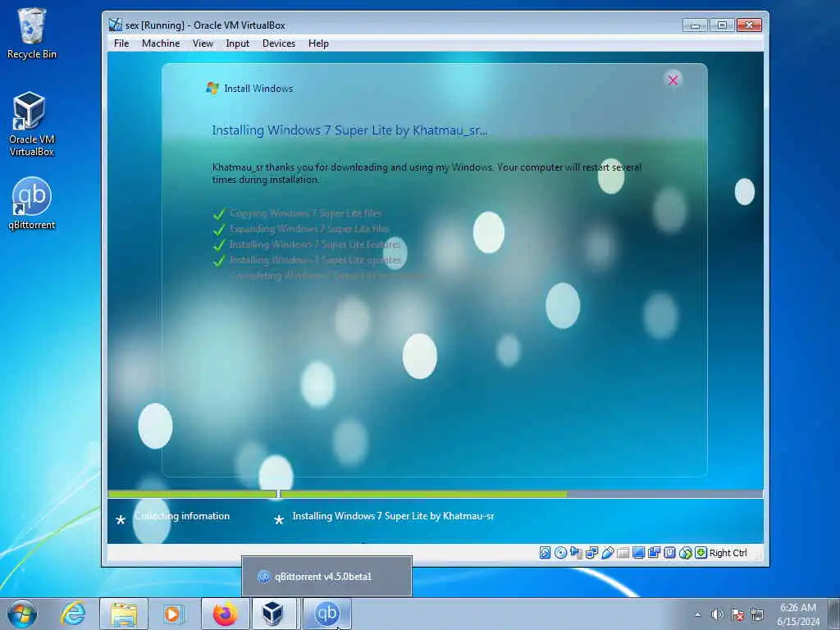This screenshot has width=840, height=630.
Task: Click the network adapters icon in VirtualBox status bar
Action: pyautogui.click(x=591, y=553)
